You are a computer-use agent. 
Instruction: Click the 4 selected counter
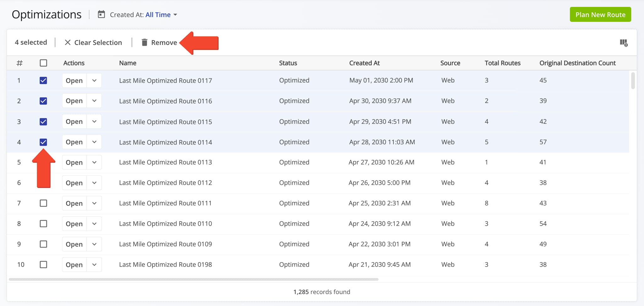tap(31, 42)
